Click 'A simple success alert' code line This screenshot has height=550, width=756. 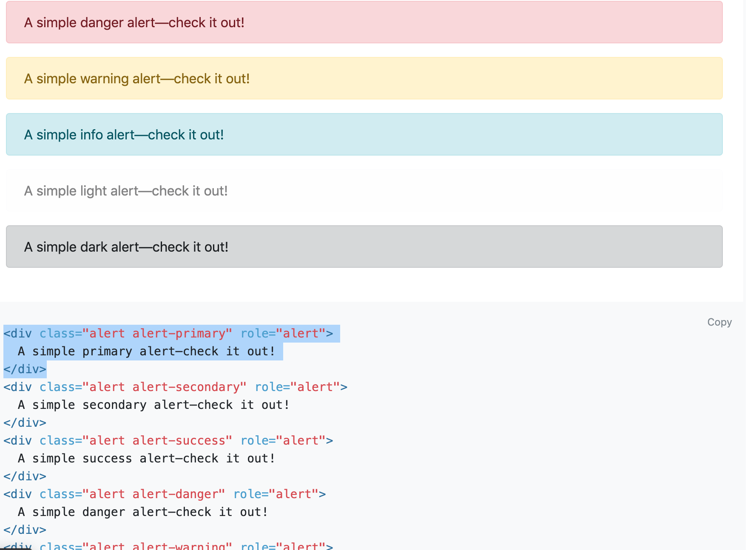pyautogui.click(x=147, y=459)
